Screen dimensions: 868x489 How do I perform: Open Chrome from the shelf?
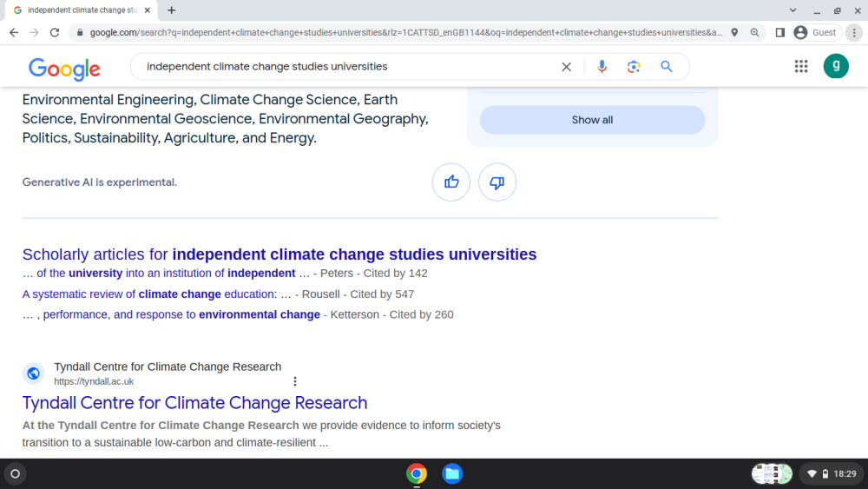pyautogui.click(x=417, y=474)
